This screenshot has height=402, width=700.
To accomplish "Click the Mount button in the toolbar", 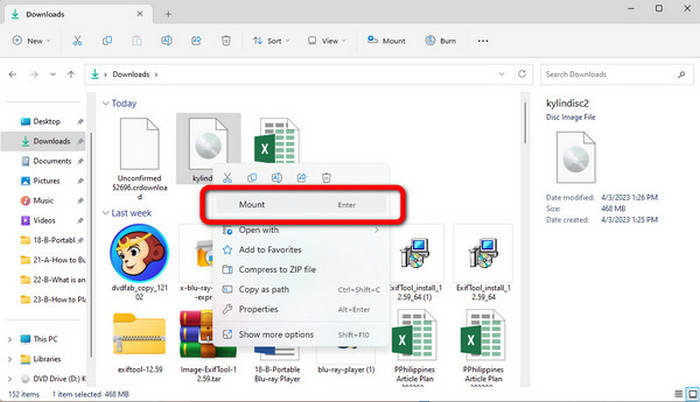I will tap(386, 41).
